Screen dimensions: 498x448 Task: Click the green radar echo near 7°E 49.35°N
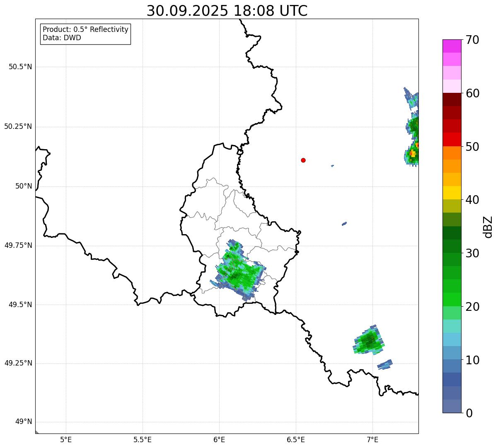[x=369, y=341]
